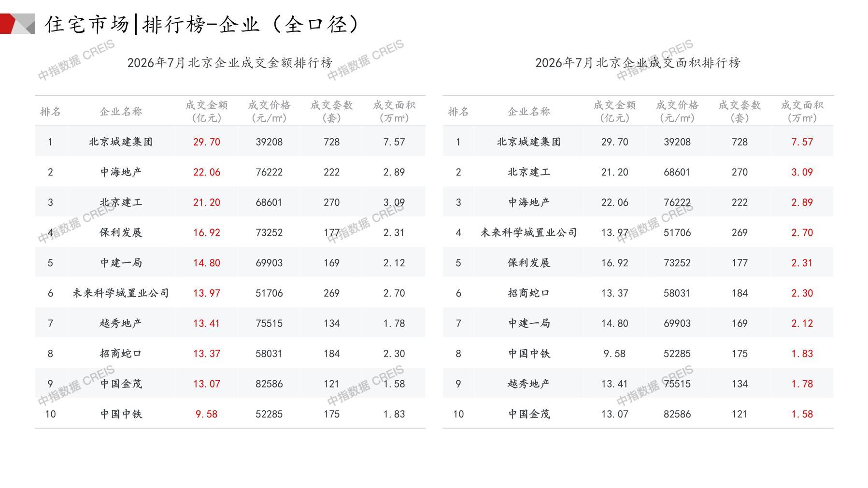Select the heading 2026年7月北京企业成交面积排行榜

pos(638,63)
